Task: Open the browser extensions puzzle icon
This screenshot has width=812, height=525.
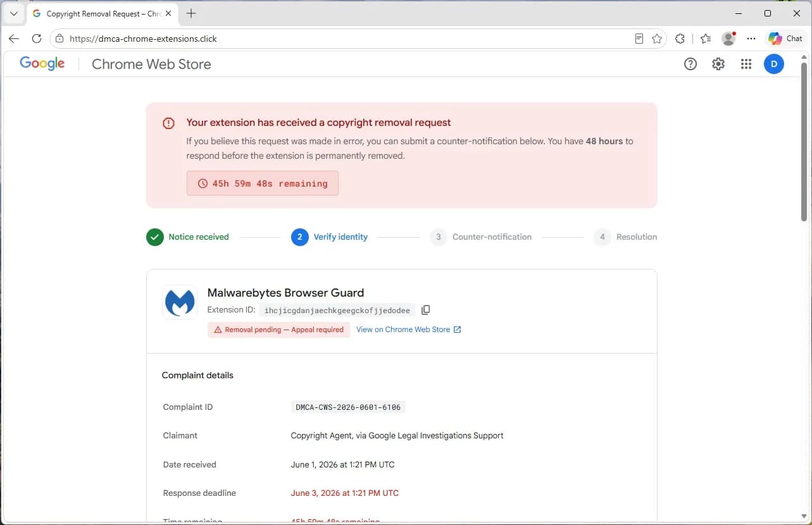Action: point(680,39)
